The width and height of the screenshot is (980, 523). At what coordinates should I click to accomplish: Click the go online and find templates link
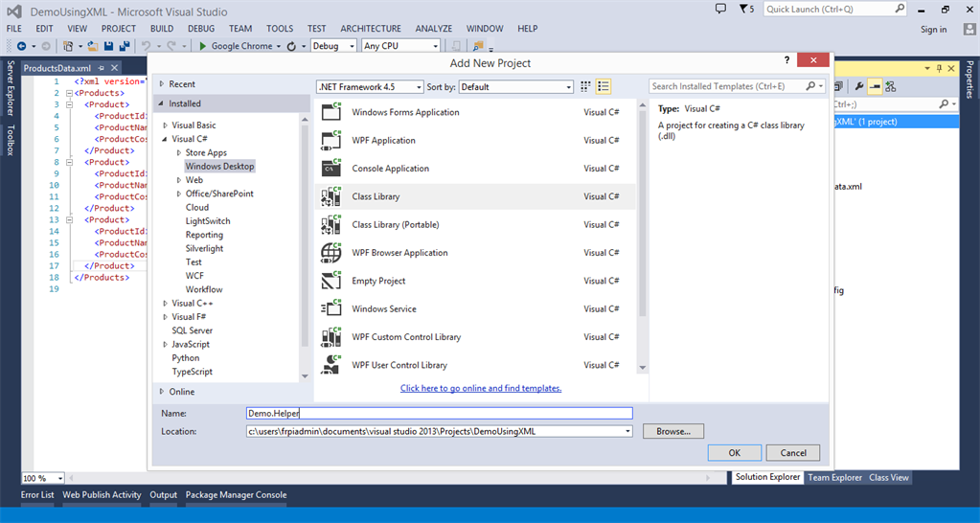click(x=481, y=388)
